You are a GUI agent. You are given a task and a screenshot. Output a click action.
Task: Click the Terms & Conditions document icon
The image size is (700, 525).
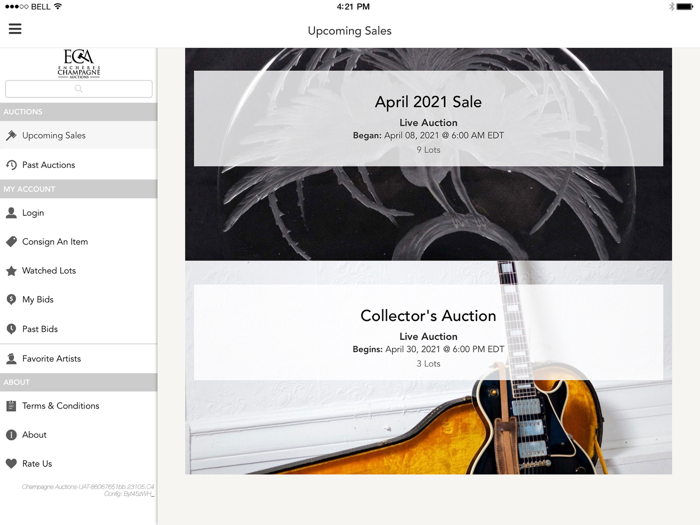(11, 406)
